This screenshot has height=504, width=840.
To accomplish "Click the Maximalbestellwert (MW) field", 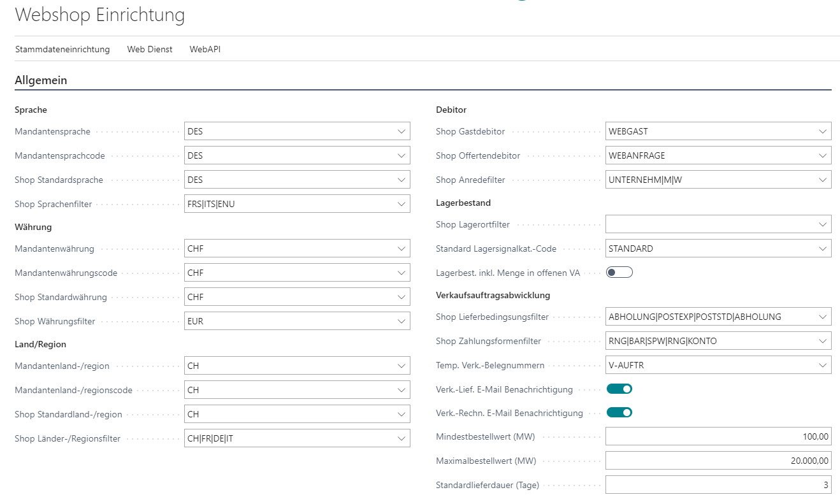I will point(718,461).
